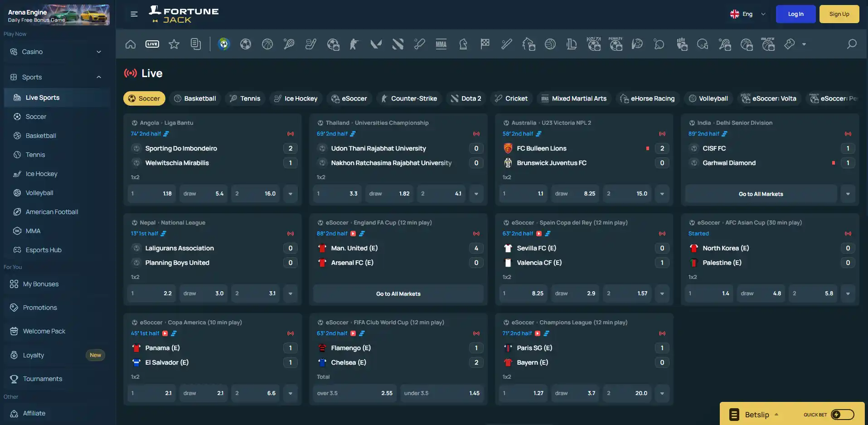The image size is (868, 425).
Task: Switch to the Counter-Strike live tab
Action: (x=409, y=98)
